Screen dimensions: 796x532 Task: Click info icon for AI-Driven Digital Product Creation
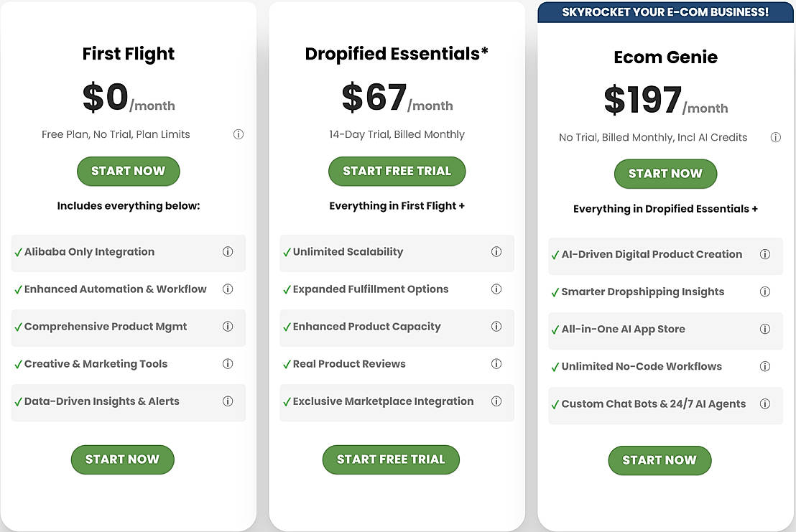(x=765, y=254)
